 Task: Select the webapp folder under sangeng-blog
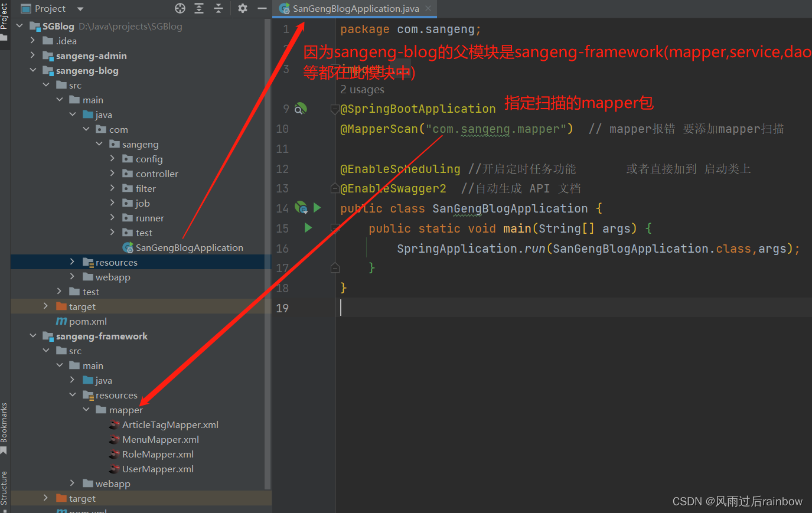click(x=112, y=277)
